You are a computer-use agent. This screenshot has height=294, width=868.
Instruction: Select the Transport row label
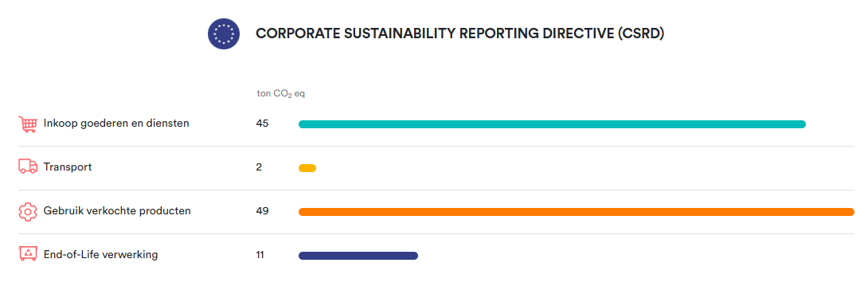pyautogui.click(x=68, y=167)
